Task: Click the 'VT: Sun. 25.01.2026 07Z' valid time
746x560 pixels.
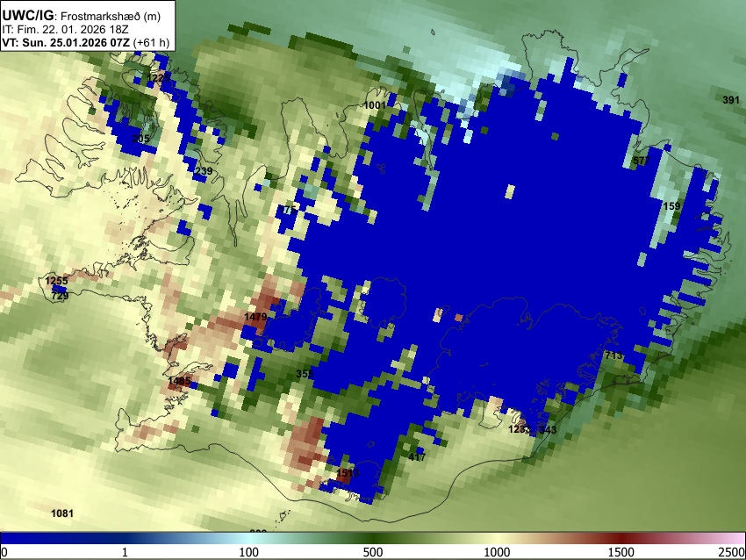Action: (66, 42)
